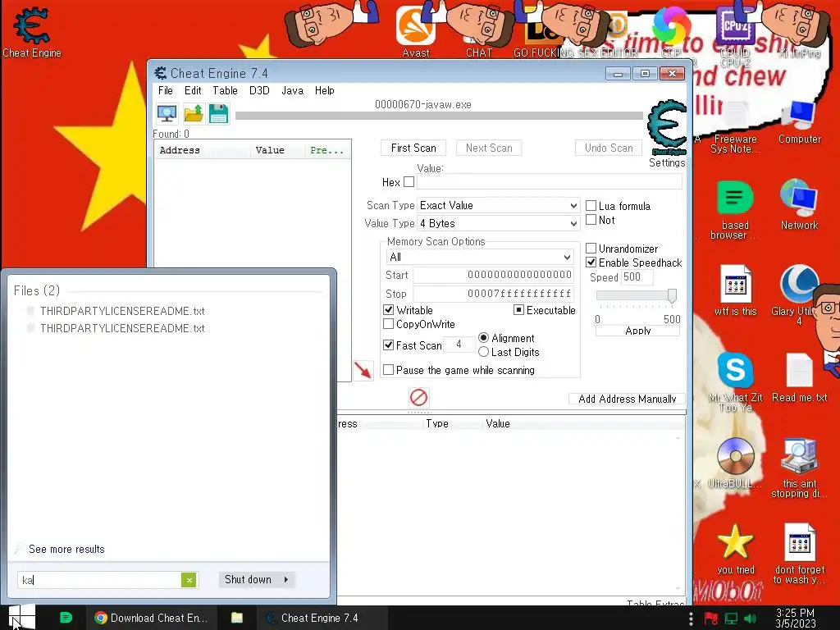Click See more results link

tap(66, 549)
